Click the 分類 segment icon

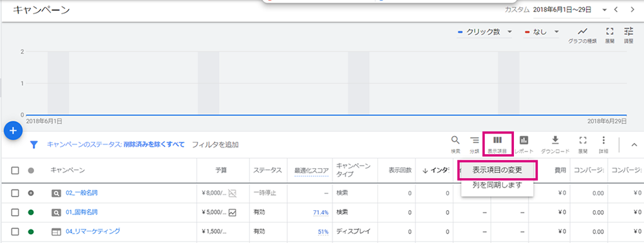[475, 145]
